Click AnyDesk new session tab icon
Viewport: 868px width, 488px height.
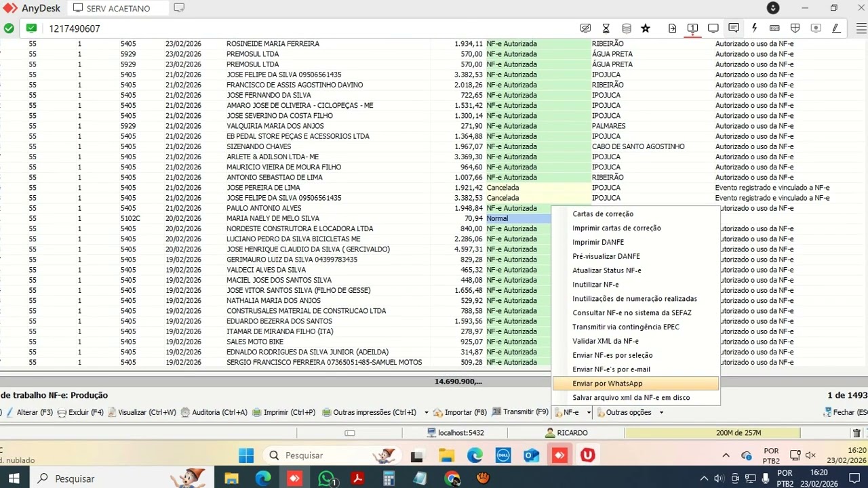coord(179,8)
